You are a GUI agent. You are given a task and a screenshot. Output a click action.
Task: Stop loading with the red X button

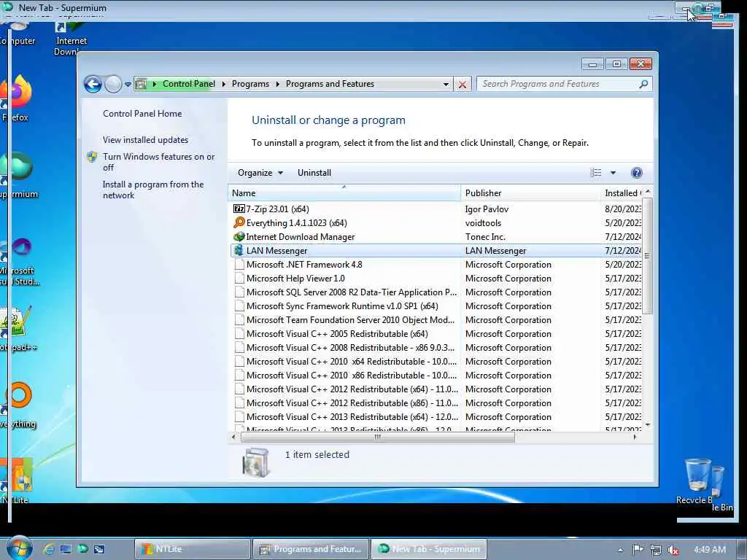(462, 85)
